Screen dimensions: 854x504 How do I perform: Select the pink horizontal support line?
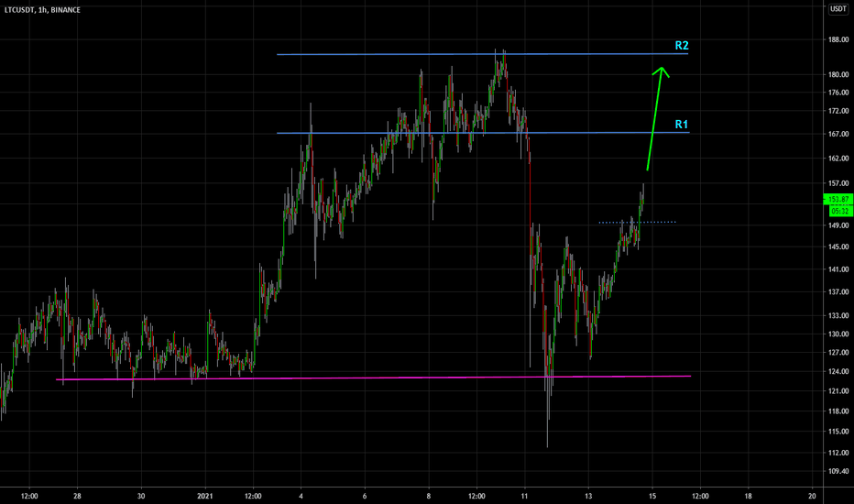tap(373, 378)
